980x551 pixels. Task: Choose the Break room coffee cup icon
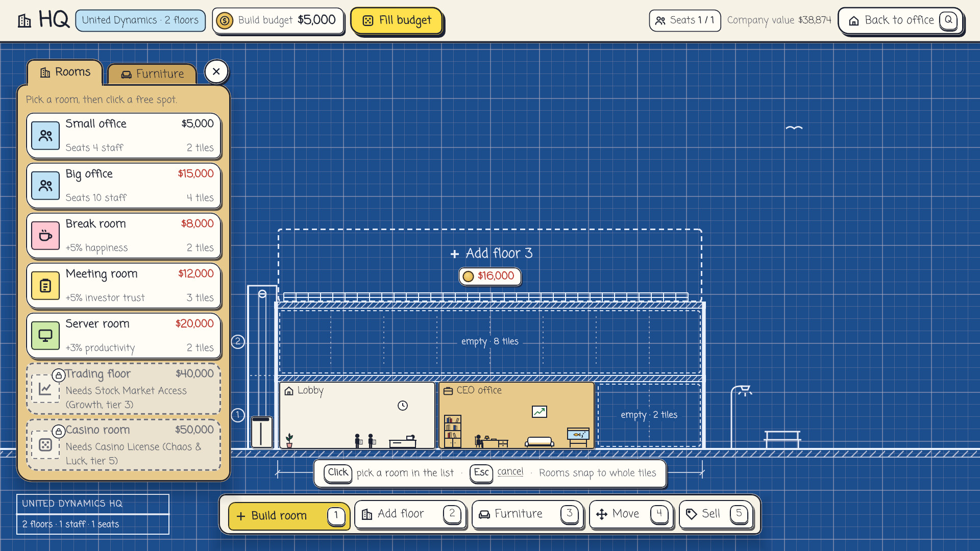click(x=45, y=236)
